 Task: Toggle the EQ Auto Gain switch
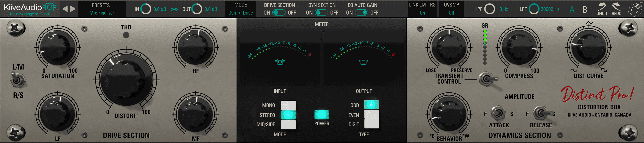pos(361,13)
